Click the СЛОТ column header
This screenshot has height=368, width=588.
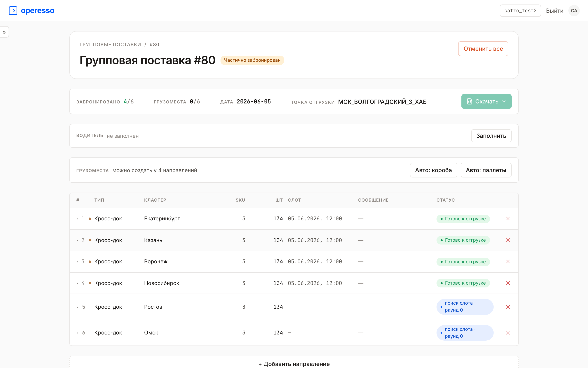click(294, 200)
